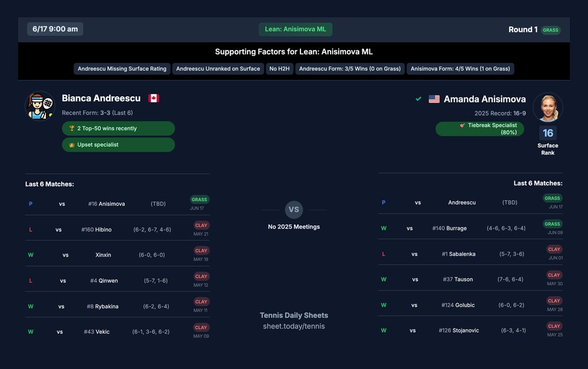This screenshot has width=588, height=369.
Task: Click the (4-6, 6-3, 6-4) score
Action: pyautogui.click(x=506, y=228)
